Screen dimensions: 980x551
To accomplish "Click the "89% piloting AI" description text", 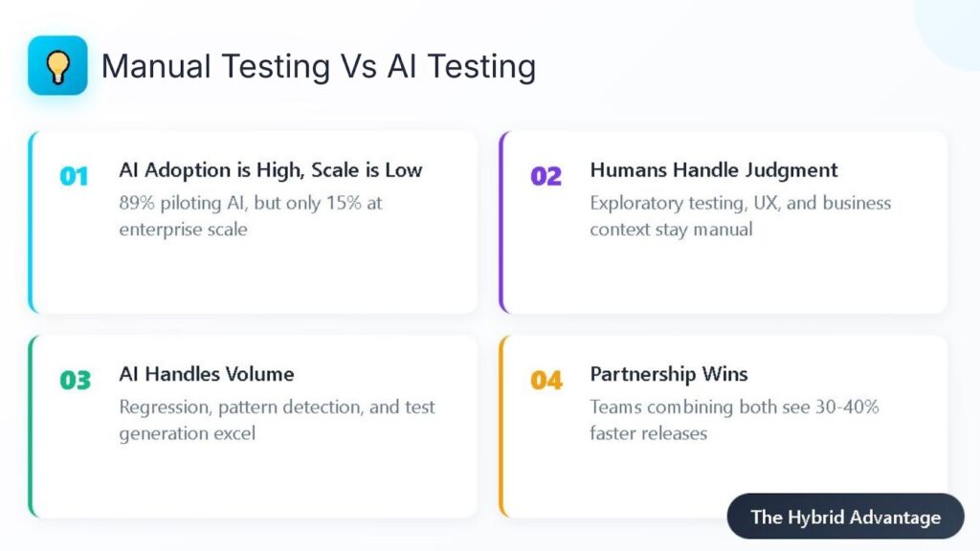I will point(251,216).
